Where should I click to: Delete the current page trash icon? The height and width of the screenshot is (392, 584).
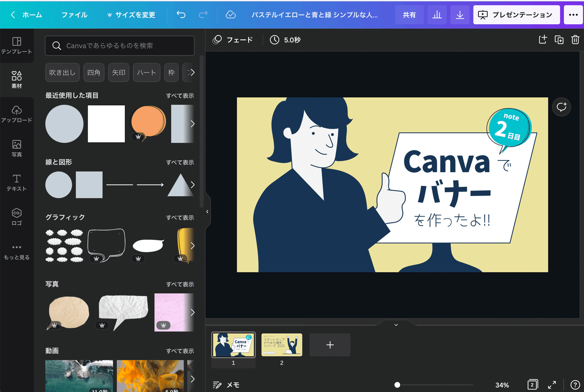575,40
